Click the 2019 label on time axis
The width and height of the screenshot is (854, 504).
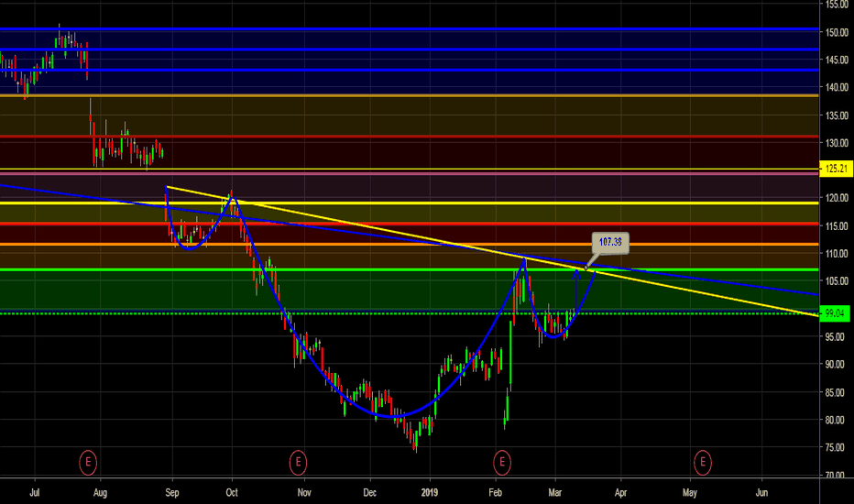pyautogui.click(x=430, y=493)
